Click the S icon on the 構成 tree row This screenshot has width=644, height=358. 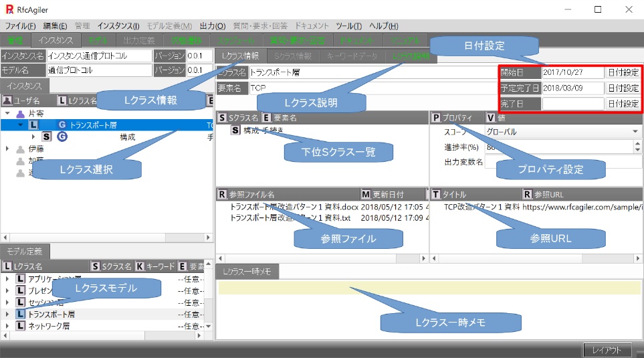tap(47, 137)
